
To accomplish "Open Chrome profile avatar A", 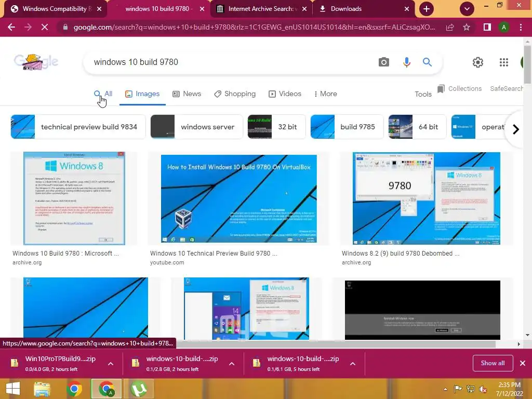I will (x=504, y=27).
